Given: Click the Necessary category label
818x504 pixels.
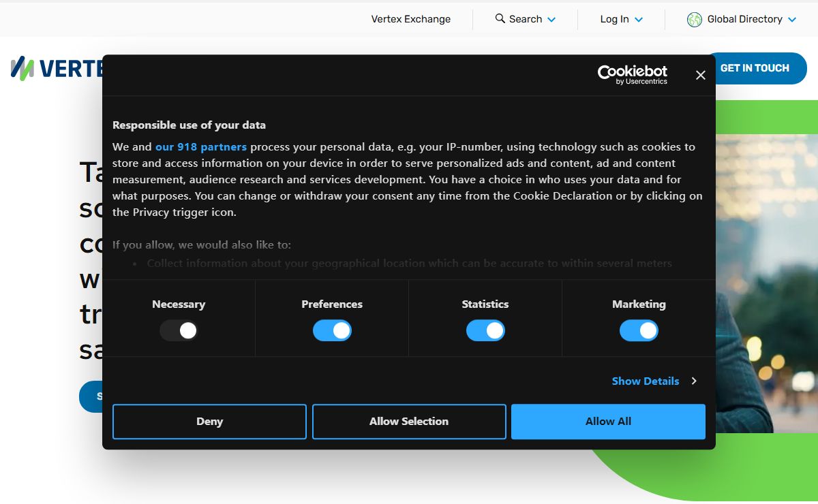Looking at the screenshot, I should 179,304.
